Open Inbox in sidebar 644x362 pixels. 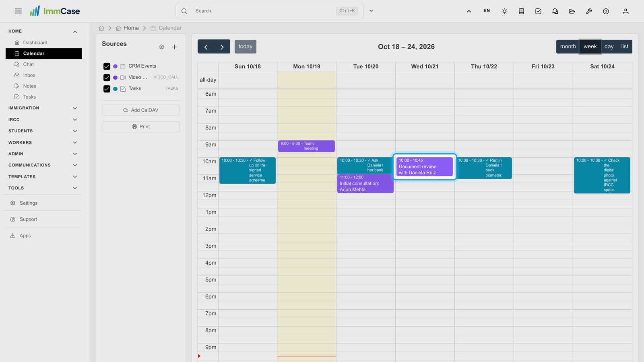[43, 75]
